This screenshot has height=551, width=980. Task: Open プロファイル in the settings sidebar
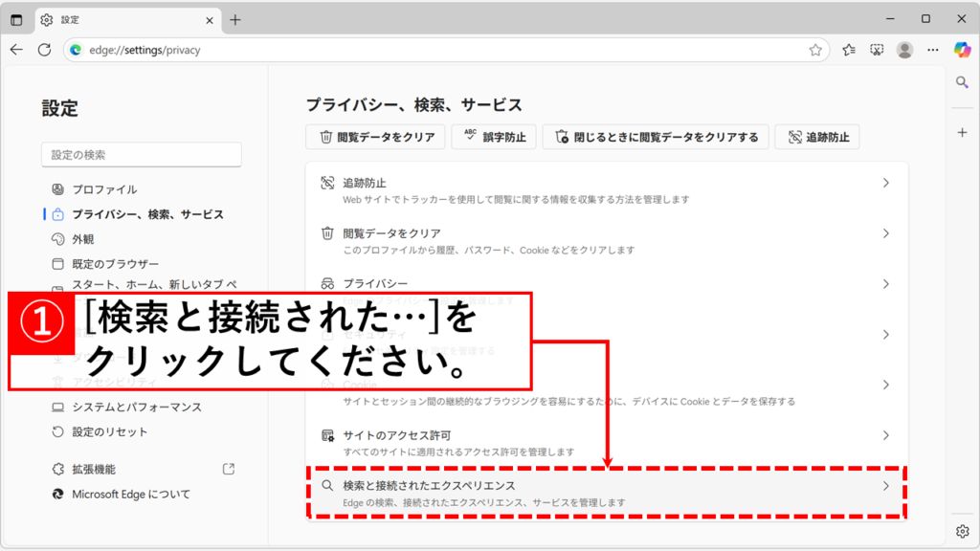104,189
